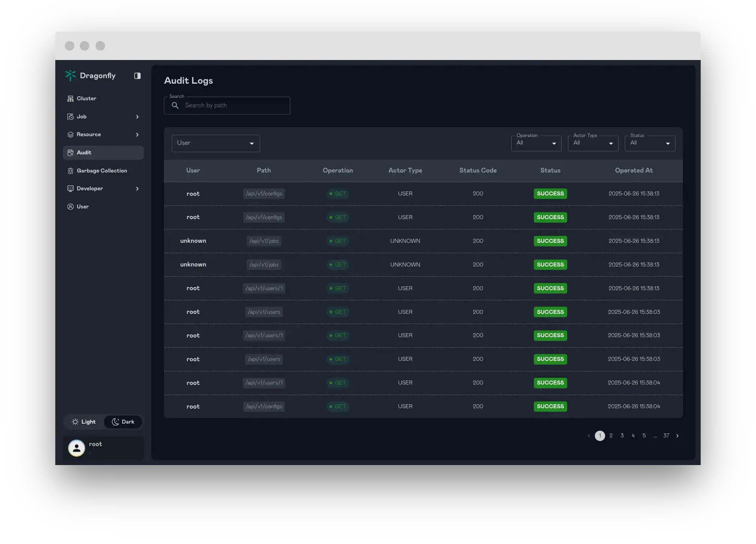Go to page 37 of audit logs
756x544 pixels.
click(666, 435)
